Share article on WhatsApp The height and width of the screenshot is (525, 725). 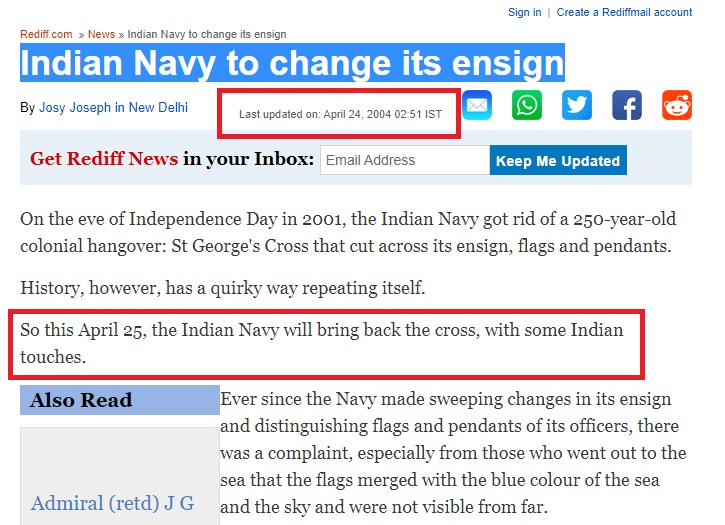coord(527,105)
